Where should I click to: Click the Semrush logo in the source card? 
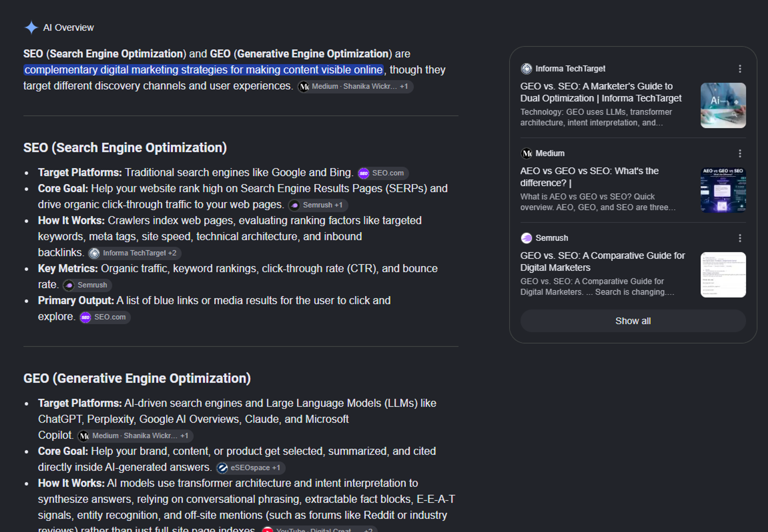526,238
